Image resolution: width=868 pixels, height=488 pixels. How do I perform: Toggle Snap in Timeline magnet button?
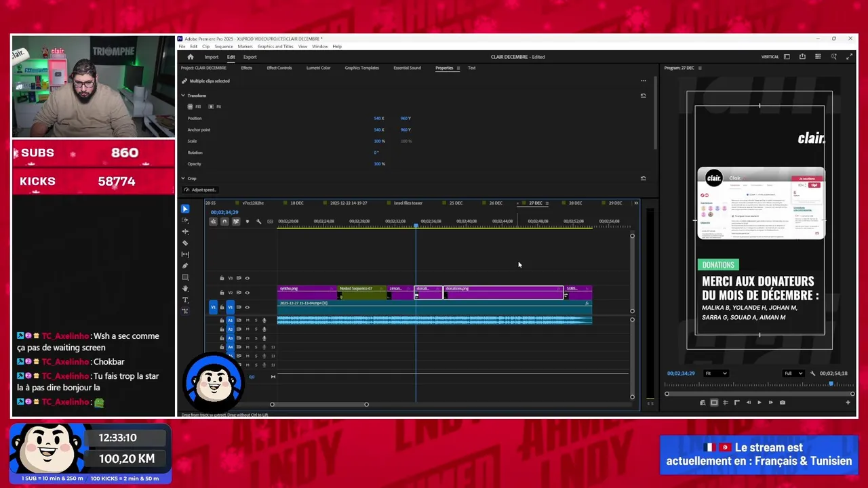[x=224, y=222]
